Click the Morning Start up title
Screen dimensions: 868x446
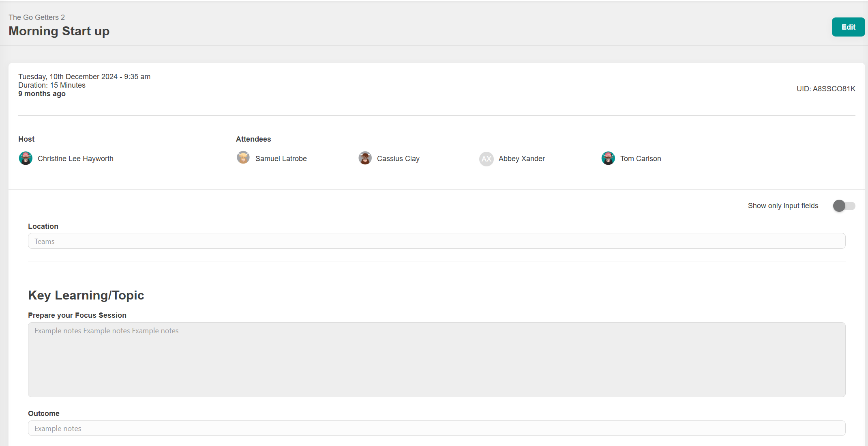[59, 31]
